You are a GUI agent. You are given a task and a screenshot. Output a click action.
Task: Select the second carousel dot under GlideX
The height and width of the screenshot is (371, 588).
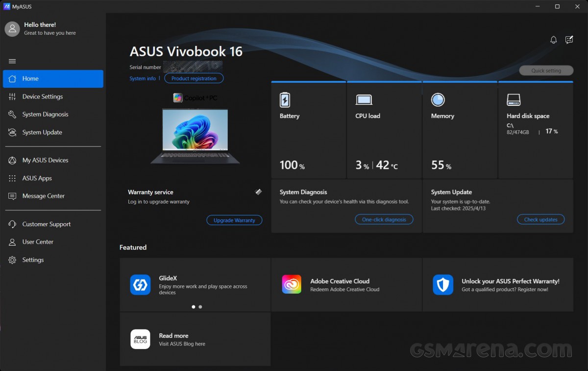tap(200, 307)
